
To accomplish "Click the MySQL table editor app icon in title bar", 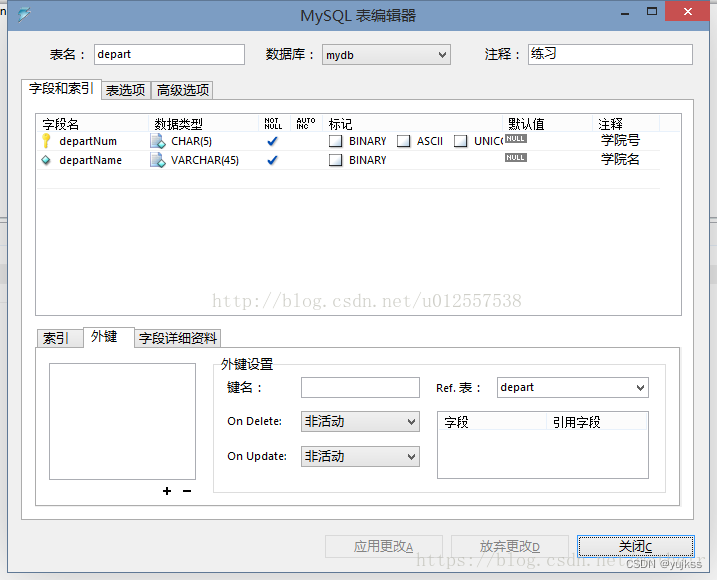I will [x=24, y=15].
